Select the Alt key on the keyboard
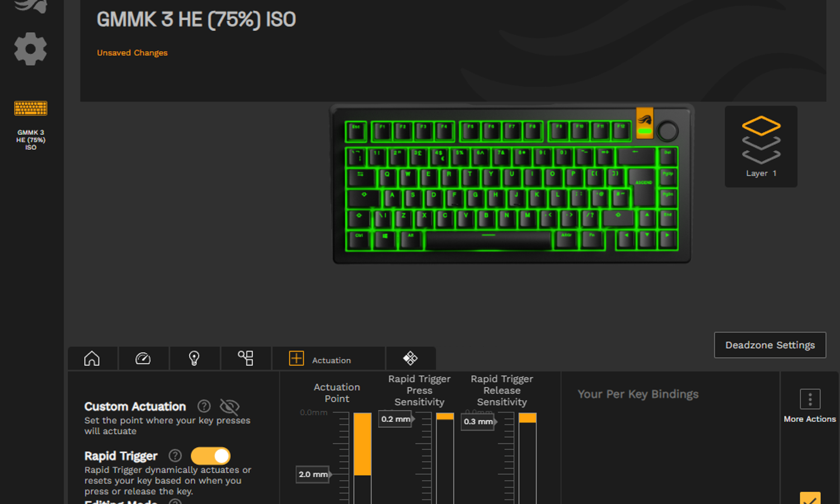Screen dimensions: 840x504 pyautogui.click(x=410, y=240)
